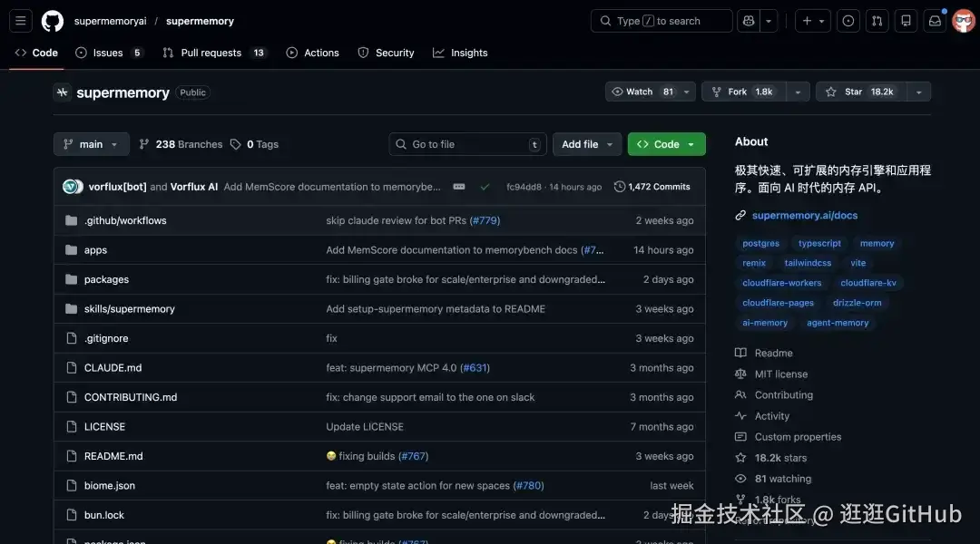
Task: Open the .gitignore file
Action: point(106,338)
